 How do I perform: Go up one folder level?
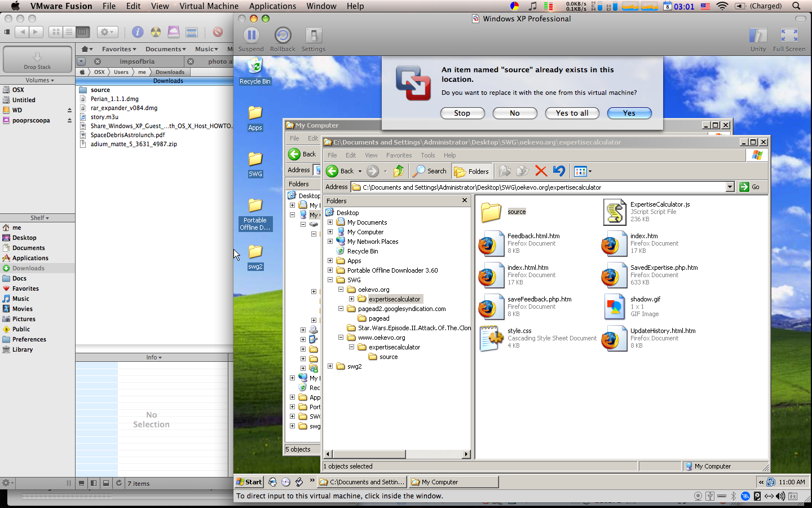pos(399,171)
